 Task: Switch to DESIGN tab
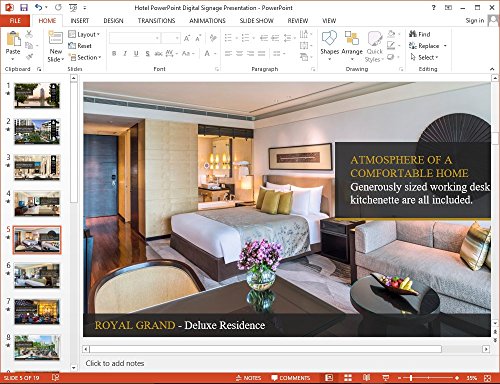click(x=113, y=21)
